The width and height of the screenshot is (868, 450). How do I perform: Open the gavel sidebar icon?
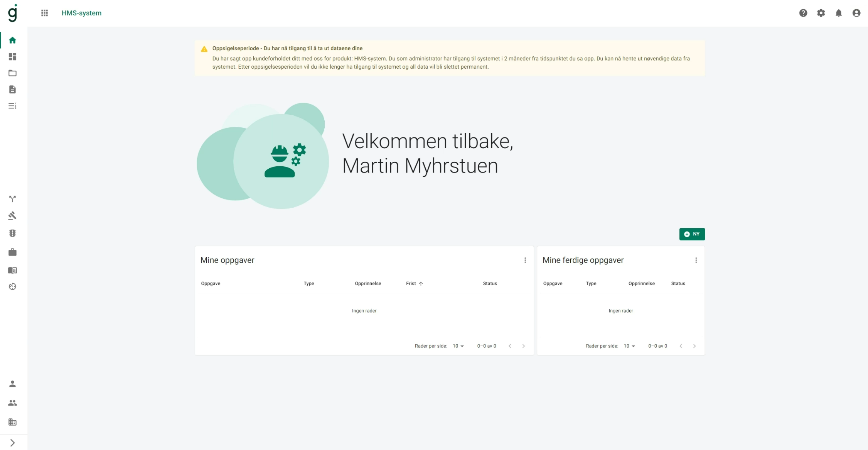tap(12, 215)
